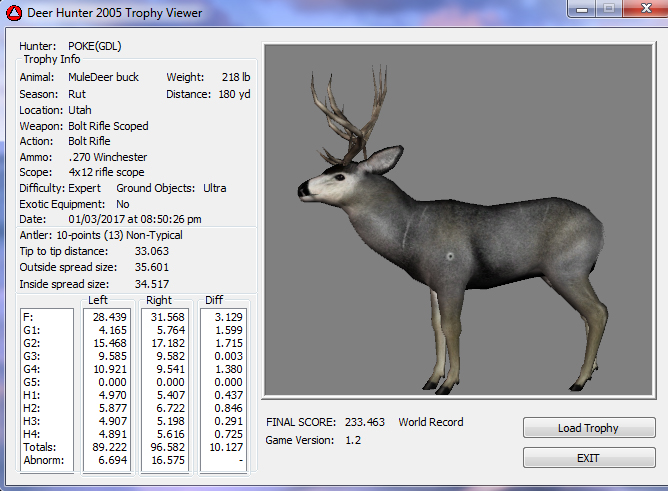Click the weapon value Bolt Rifle Scoped
The height and width of the screenshot is (491, 668).
(x=108, y=126)
